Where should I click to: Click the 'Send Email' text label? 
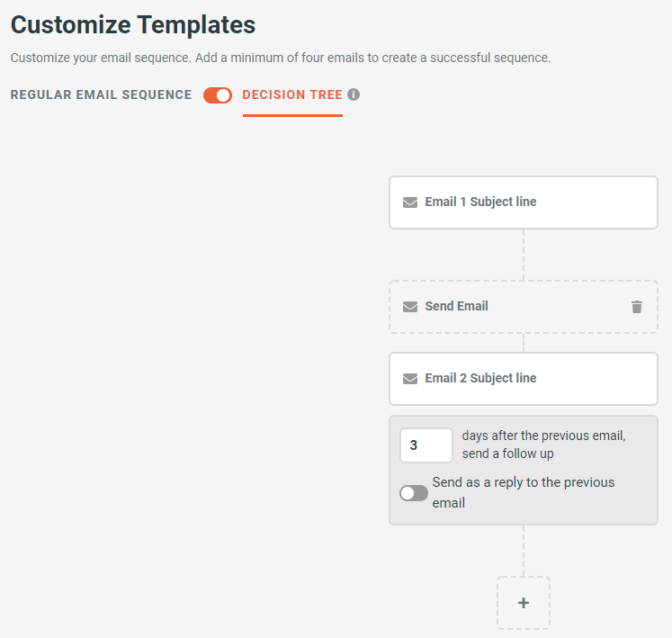[x=456, y=307]
